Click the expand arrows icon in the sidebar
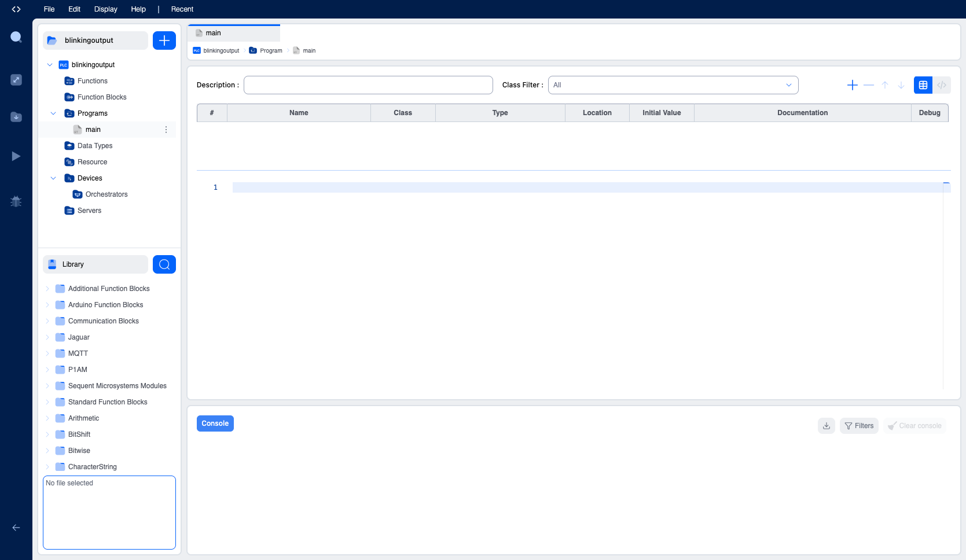The image size is (966, 560). click(x=16, y=80)
